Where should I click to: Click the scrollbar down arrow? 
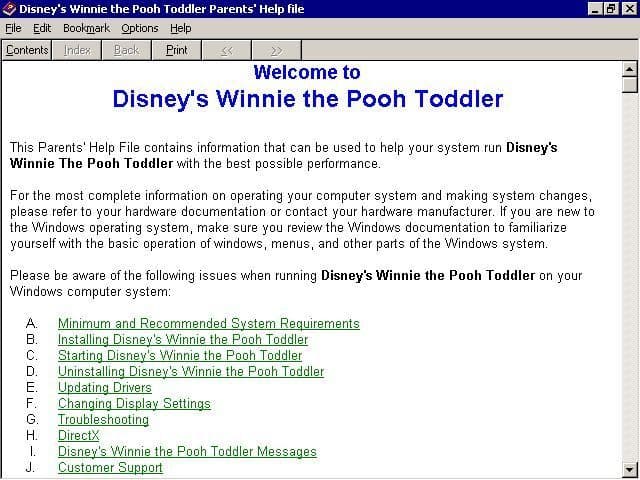[x=629, y=469]
